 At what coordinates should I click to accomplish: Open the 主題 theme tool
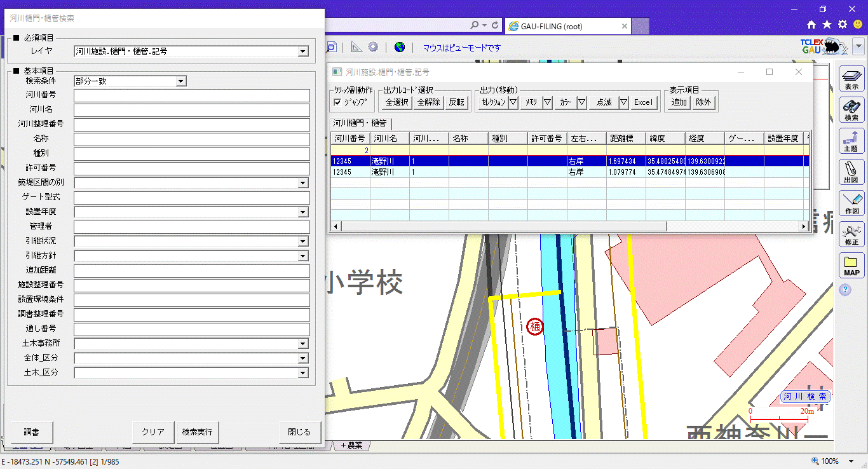click(x=851, y=140)
